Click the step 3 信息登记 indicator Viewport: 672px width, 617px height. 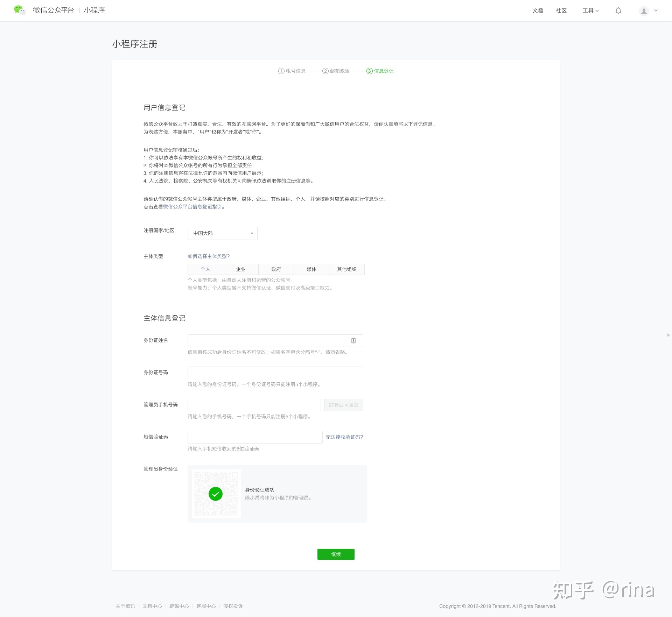point(380,71)
